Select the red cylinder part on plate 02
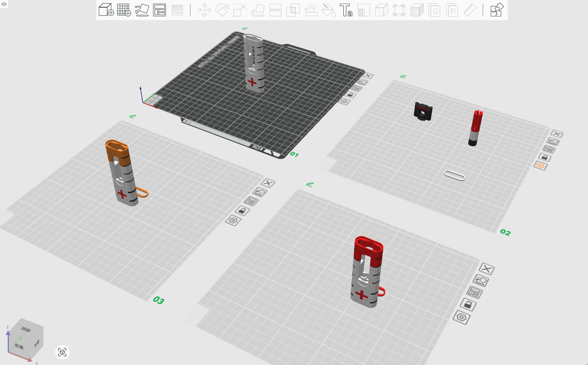Image resolution: width=588 pixels, height=365 pixels. tap(475, 128)
